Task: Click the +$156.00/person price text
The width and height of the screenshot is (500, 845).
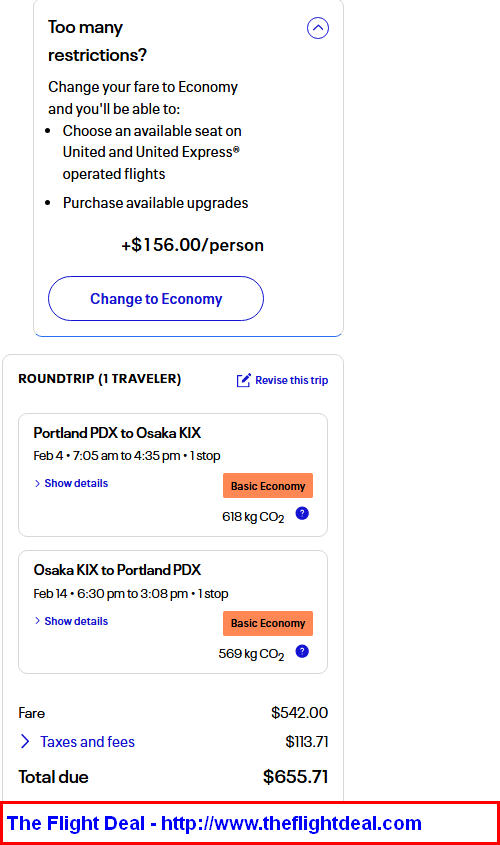Action: coord(192,245)
